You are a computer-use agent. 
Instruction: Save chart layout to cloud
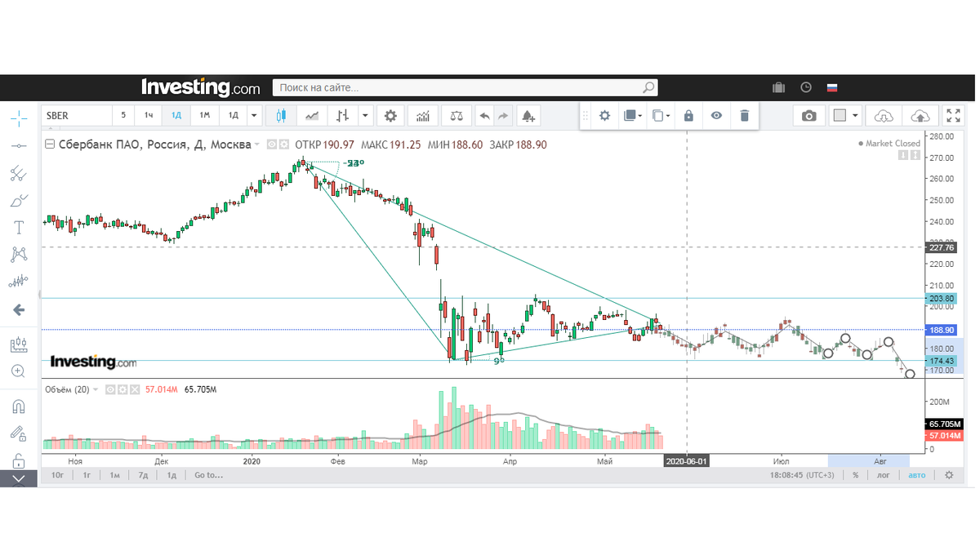tap(919, 116)
